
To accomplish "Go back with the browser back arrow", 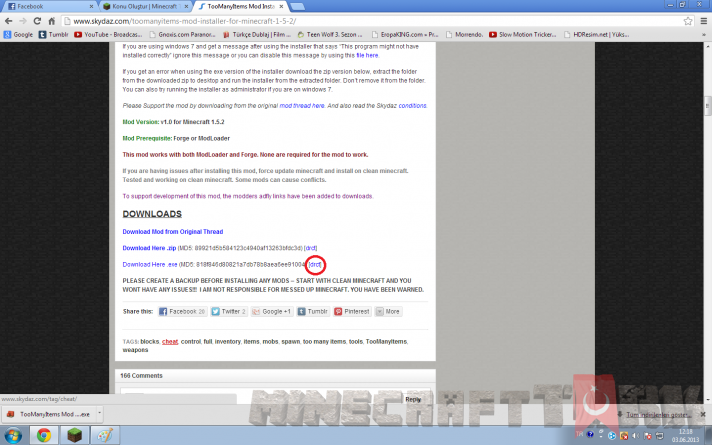I will pyautogui.click(x=9, y=21).
